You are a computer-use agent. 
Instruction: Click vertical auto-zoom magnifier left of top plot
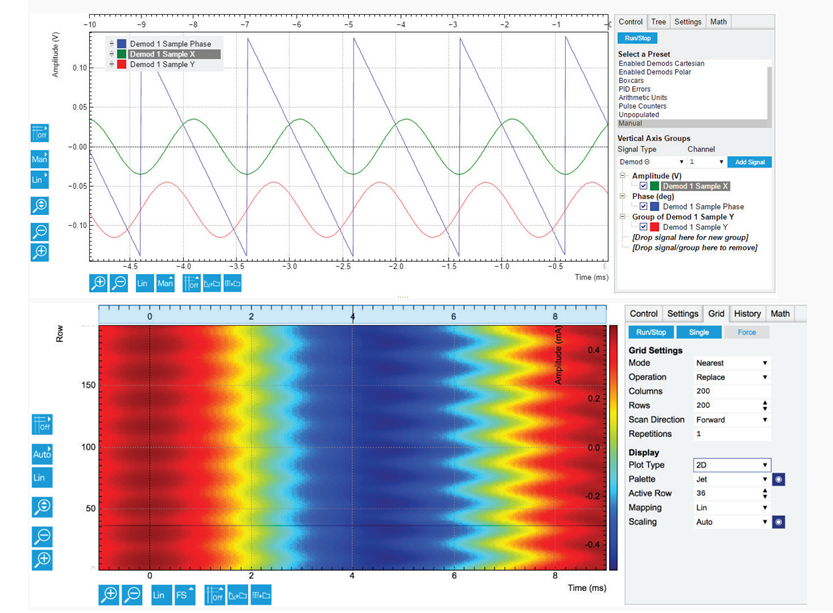tap(40, 206)
